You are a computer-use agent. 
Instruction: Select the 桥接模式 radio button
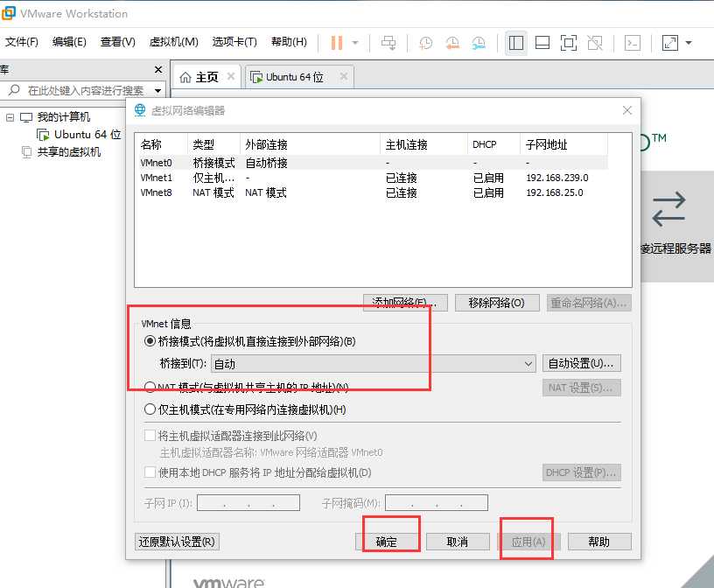tap(150, 341)
